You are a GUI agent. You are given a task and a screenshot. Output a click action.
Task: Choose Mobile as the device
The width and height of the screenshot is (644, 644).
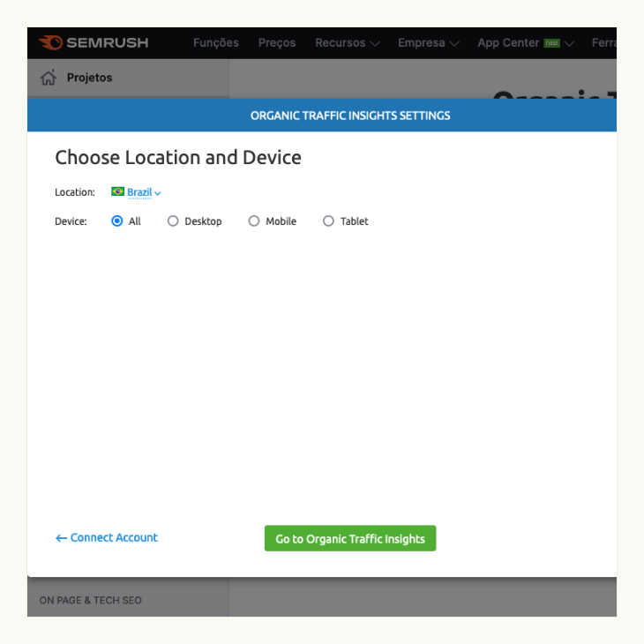[x=254, y=221]
